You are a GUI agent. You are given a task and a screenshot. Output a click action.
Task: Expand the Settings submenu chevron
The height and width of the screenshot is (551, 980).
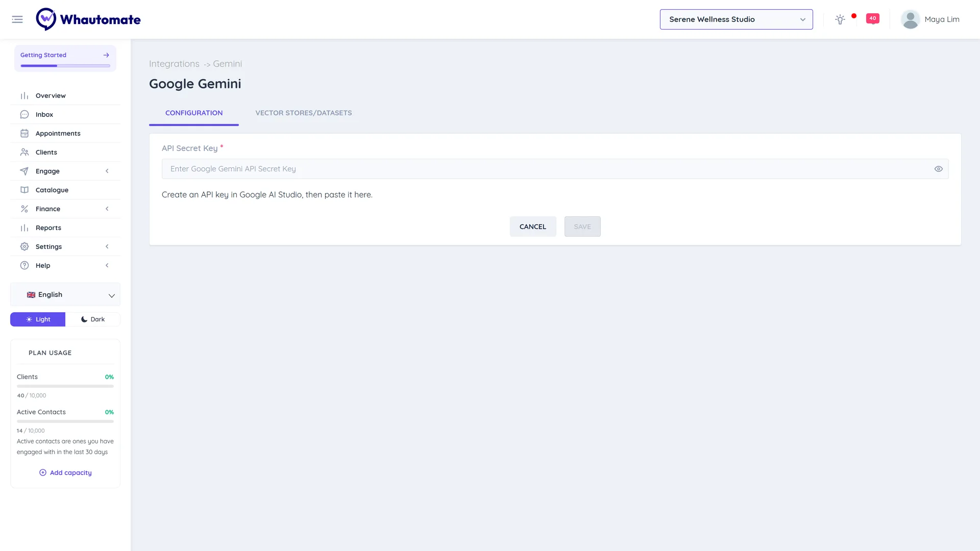(x=107, y=247)
